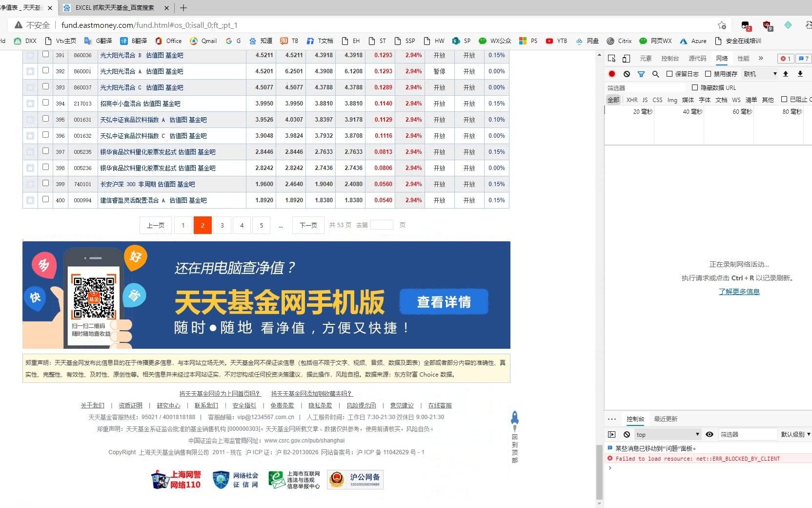The height and width of the screenshot is (508, 812).
Task: Open the 了解更多信息 link in DevTools
Action: pyautogui.click(x=739, y=292)
